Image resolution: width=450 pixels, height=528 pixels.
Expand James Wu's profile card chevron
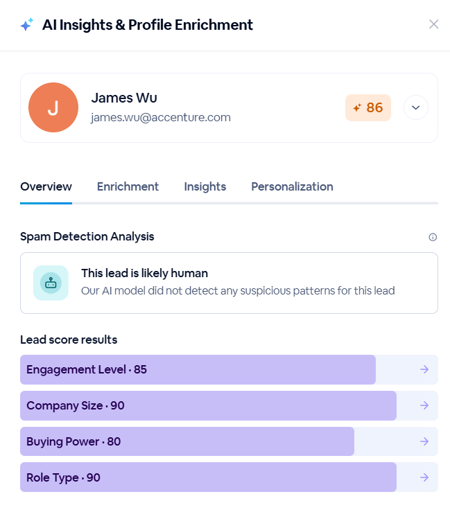point(416,108)
